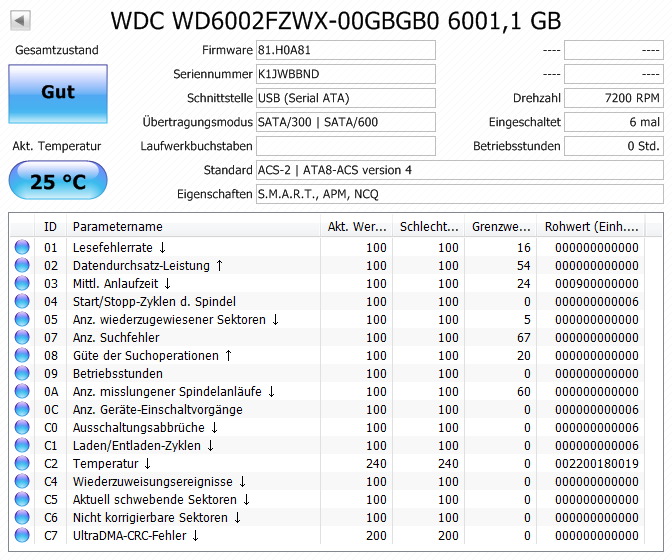Click raw value 002200180019 of Temperatur
Image resolution: width=672 pixels, height=560 pixels.
pyautogui.click(x=597, y=464)
